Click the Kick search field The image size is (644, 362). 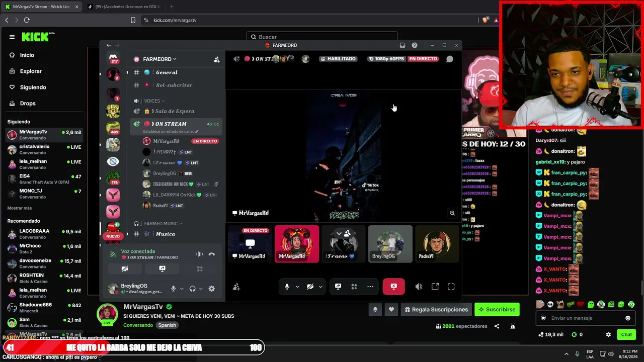[x=322, y=37]
